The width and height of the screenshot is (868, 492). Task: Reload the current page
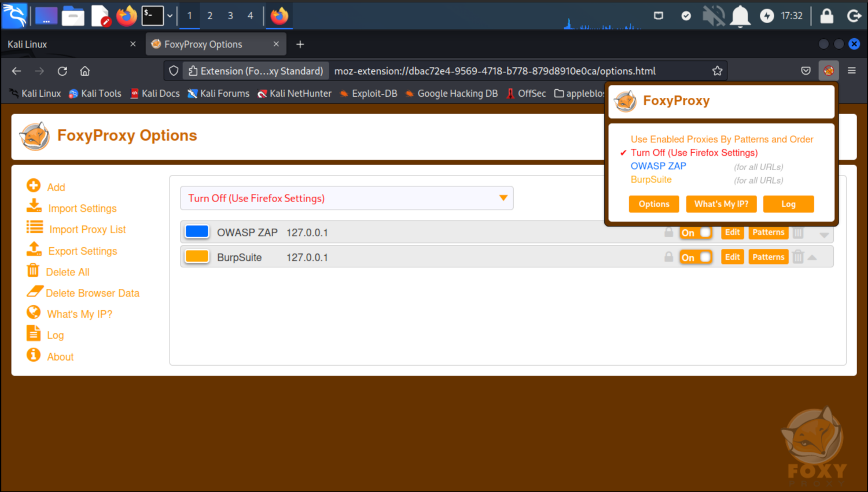62,71
